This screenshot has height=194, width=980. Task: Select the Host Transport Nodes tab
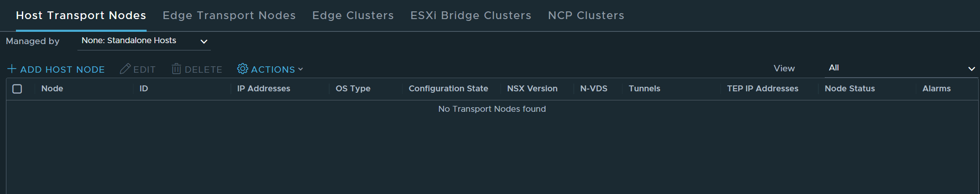[81, 15]
